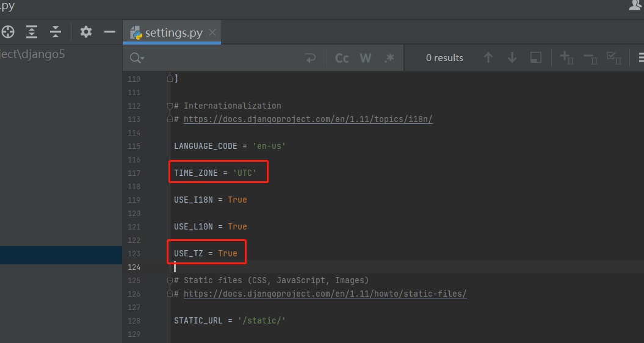644x343 pixels.
Task: Open search history dropdown magnifier
Action: tap(137, 58)
